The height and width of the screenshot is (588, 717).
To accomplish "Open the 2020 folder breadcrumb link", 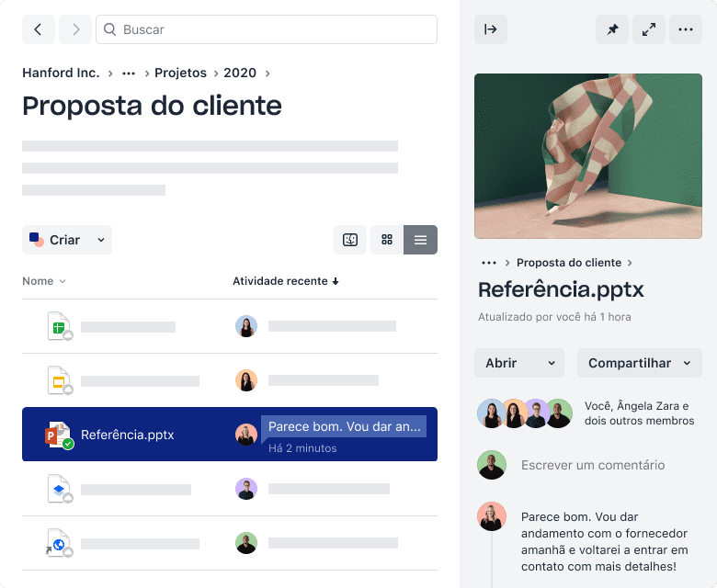I will 240,73.
